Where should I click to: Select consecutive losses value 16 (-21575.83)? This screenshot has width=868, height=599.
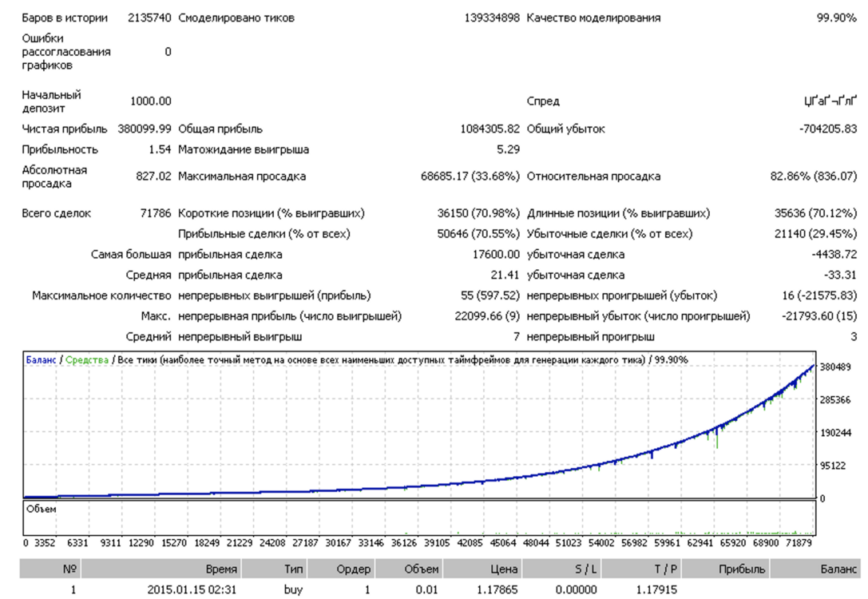(x=819, y=296)
